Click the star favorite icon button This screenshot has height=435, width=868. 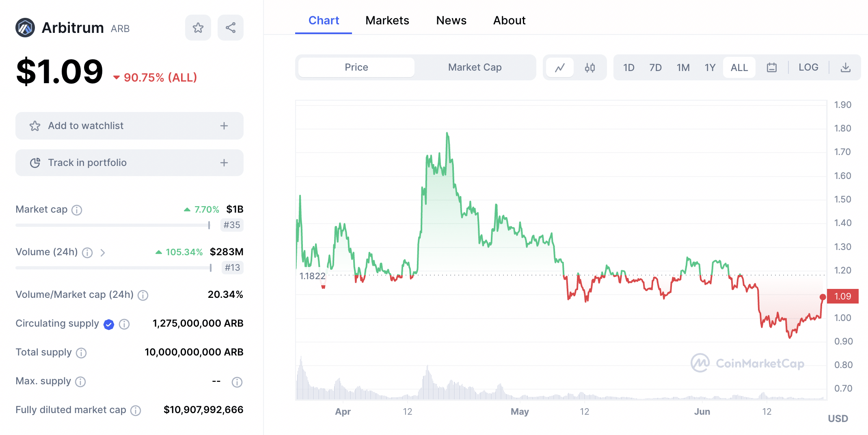198,28
